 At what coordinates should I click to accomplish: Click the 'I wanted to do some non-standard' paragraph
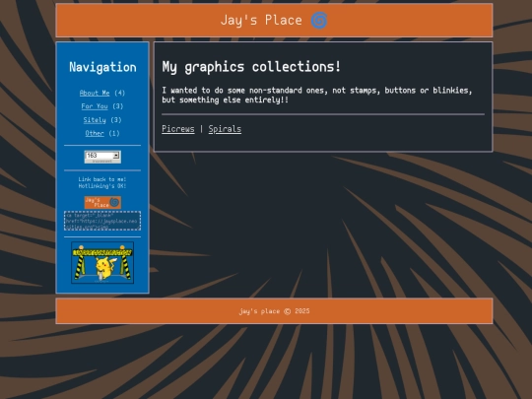[x=317, y=95]
